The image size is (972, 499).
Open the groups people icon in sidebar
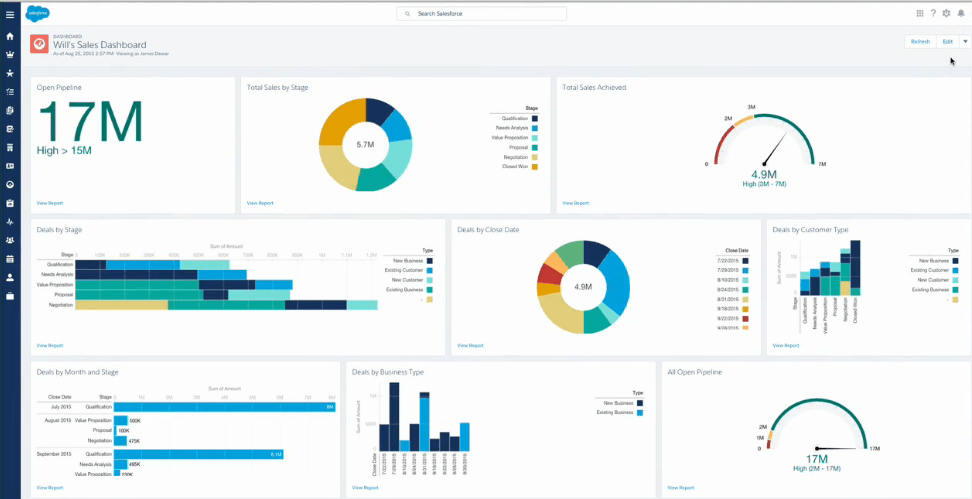pos(10,241)
